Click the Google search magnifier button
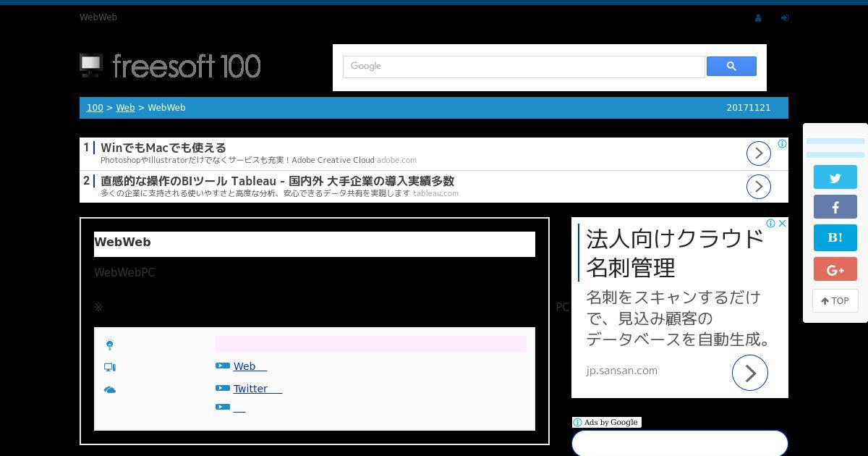 click(731, 66)
